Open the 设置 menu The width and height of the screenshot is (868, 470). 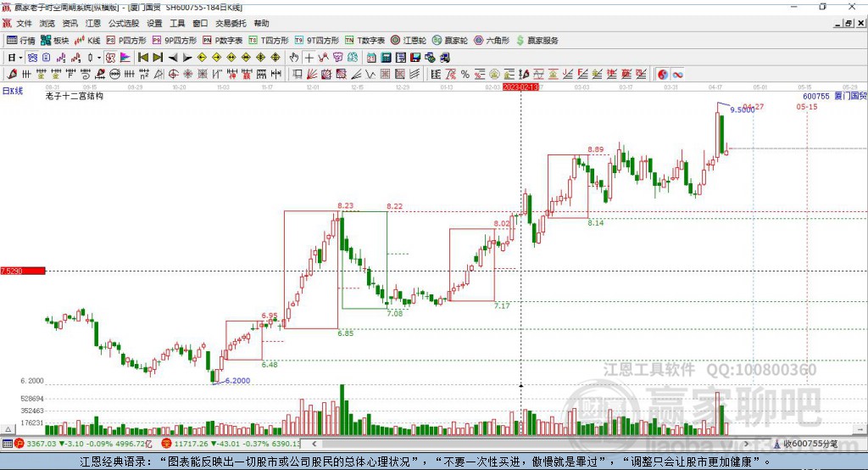click(x=154, y=23)
